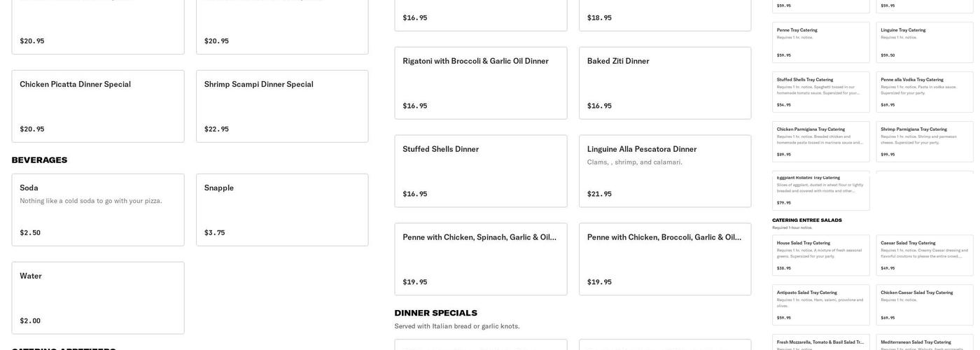The height and width of the screenshot is (350, 980).
Task: Select Chicken Parmigiana Tray Catering card
Action: [x=821, y=141]
